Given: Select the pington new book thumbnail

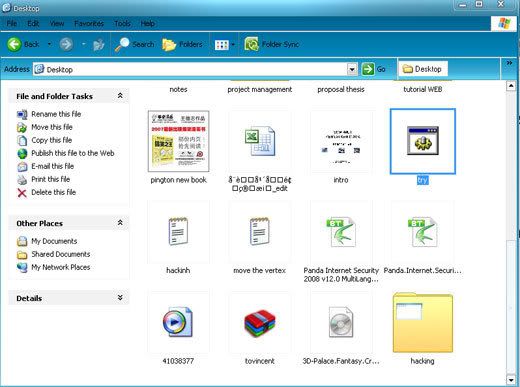Looking at the screenshot, I should pyautogui.click(x=178, y=141).
